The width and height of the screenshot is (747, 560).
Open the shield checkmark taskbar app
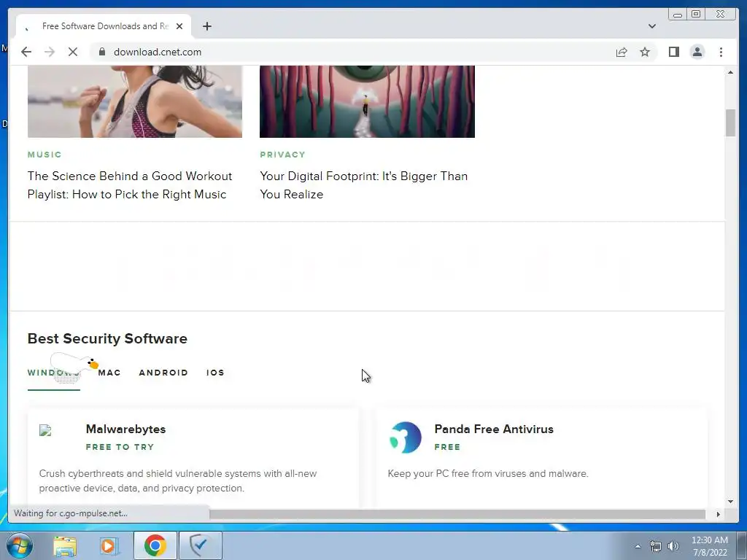tap(201, 545)
